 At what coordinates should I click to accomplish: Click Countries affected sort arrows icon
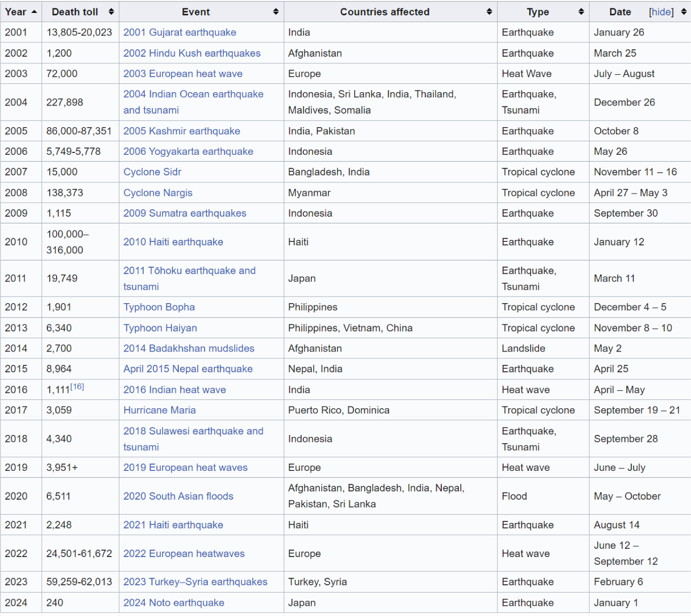[x=489, y=12]
